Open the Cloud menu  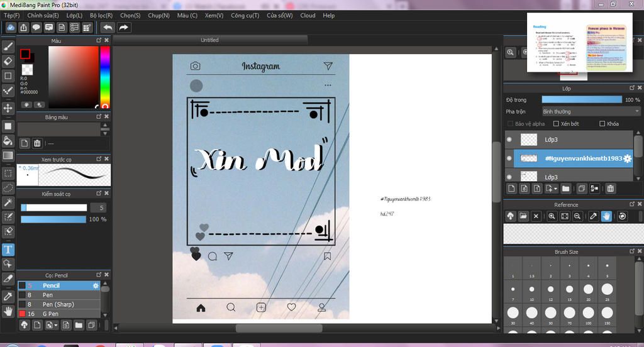coord(308,16)
